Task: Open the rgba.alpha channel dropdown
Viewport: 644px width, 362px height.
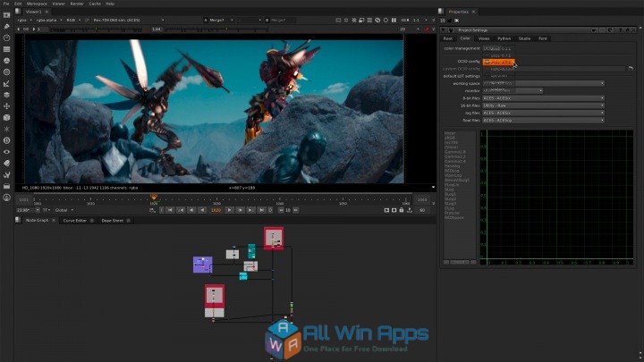Action: (x=49, y=20)
